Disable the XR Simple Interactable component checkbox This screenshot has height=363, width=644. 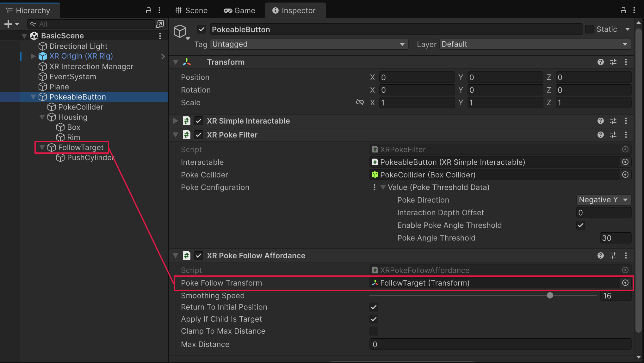199,121
